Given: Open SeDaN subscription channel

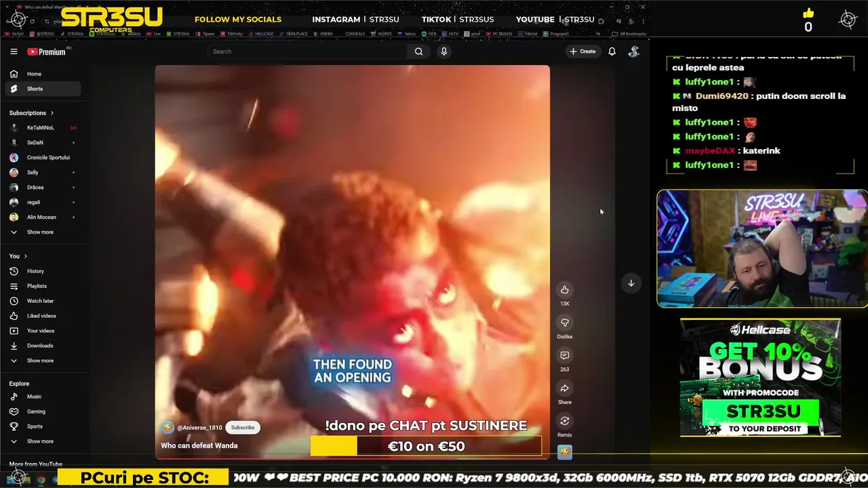Looking at the screenshot, I should coord(43,142).
